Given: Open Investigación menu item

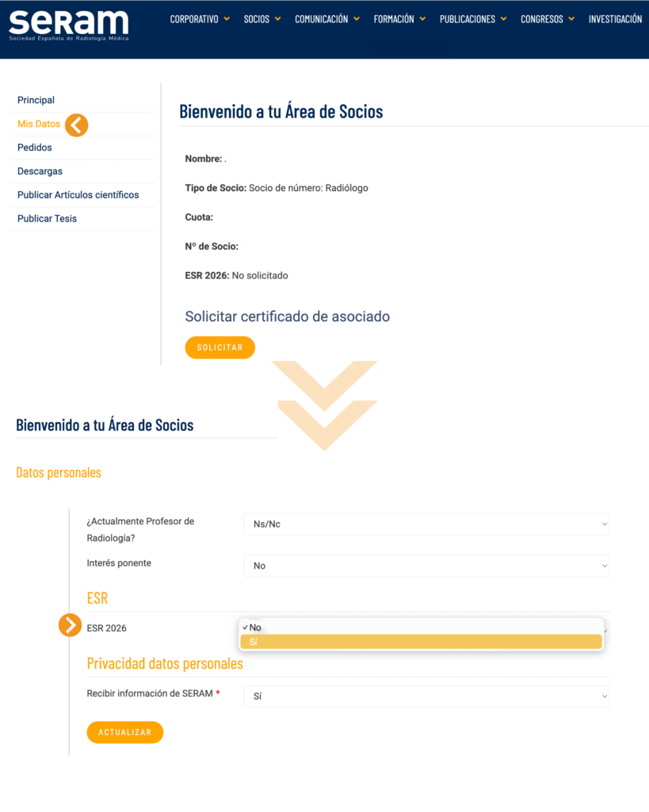Looking at the screenshot, I should tap(615, 19).
